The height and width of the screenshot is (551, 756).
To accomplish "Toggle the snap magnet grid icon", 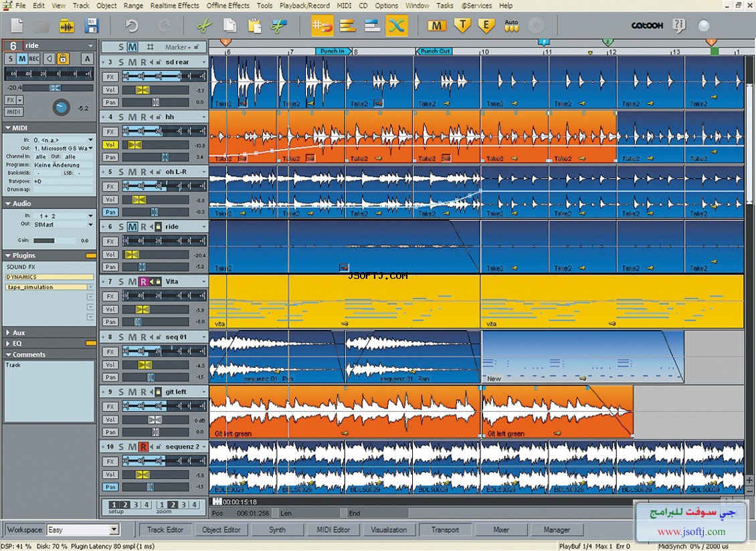I will [322, 25].
